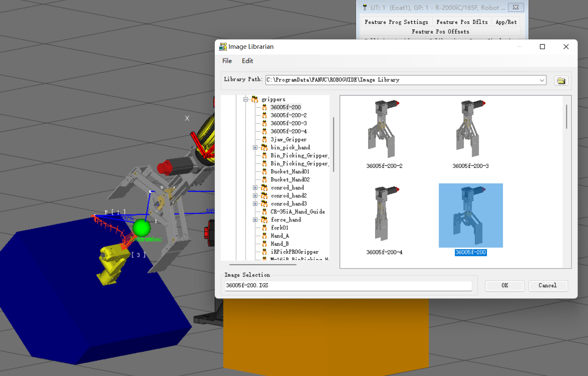Select the 36005f-200-3 gripper thumbnail
This screenshot has width=588, height=376.
(470, 129)
